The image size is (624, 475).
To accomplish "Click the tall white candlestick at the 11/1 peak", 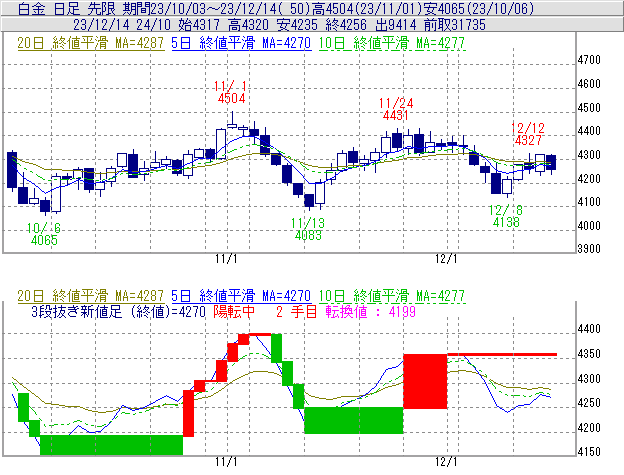I will pos(221,144).
